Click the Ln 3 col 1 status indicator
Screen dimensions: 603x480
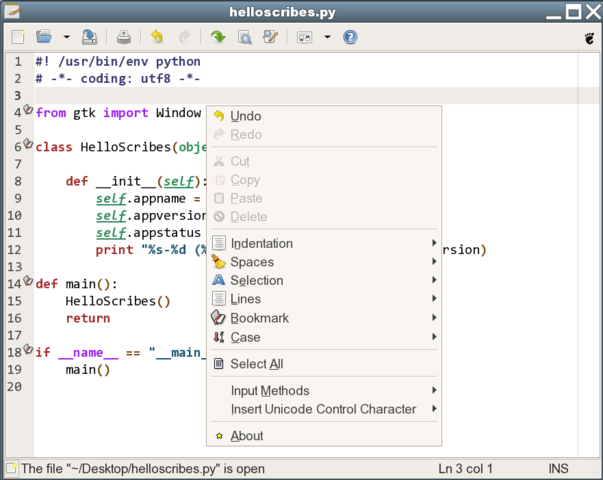coord(465,469)
